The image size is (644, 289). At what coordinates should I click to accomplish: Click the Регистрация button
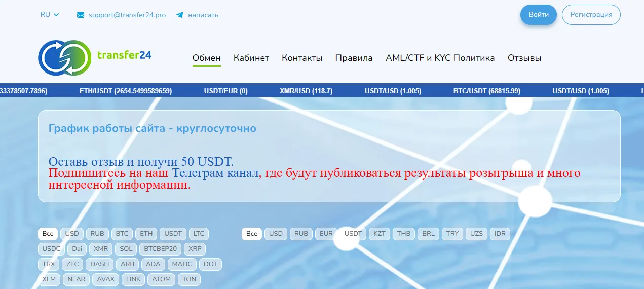click(591, 15)
